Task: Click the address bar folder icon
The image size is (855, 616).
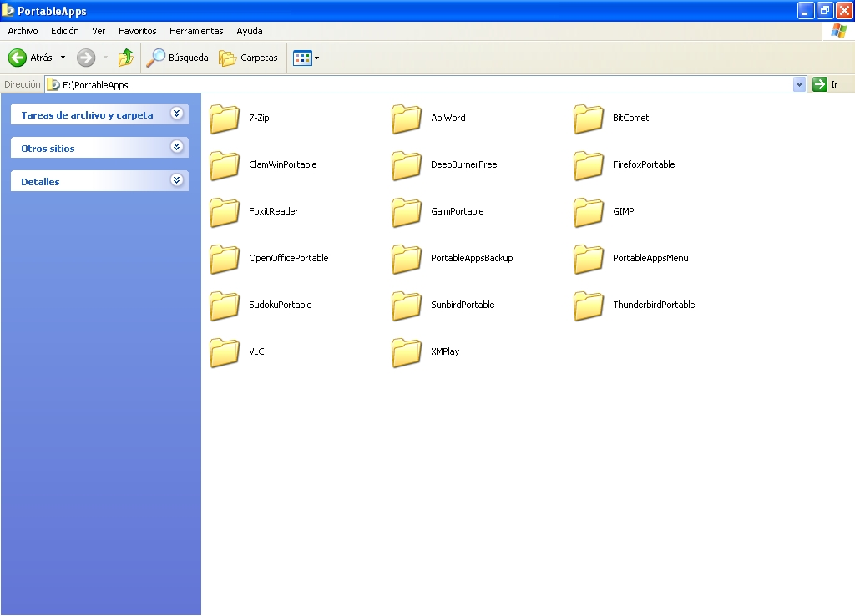Action: click(53, 84)
